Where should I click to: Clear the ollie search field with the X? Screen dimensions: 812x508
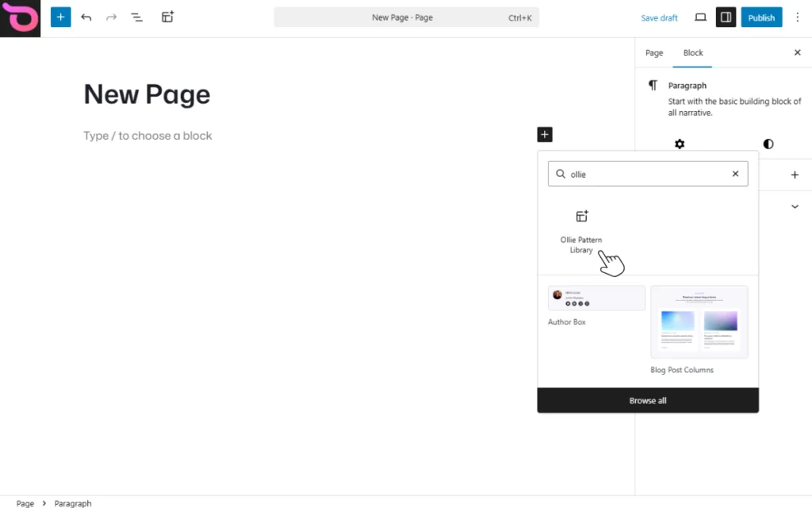tap(735, 173)
